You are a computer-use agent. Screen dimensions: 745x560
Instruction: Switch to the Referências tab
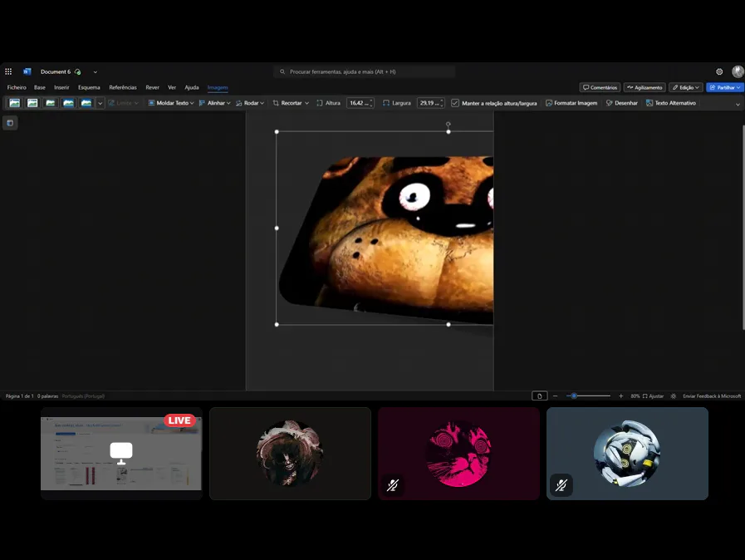(123, 87)
